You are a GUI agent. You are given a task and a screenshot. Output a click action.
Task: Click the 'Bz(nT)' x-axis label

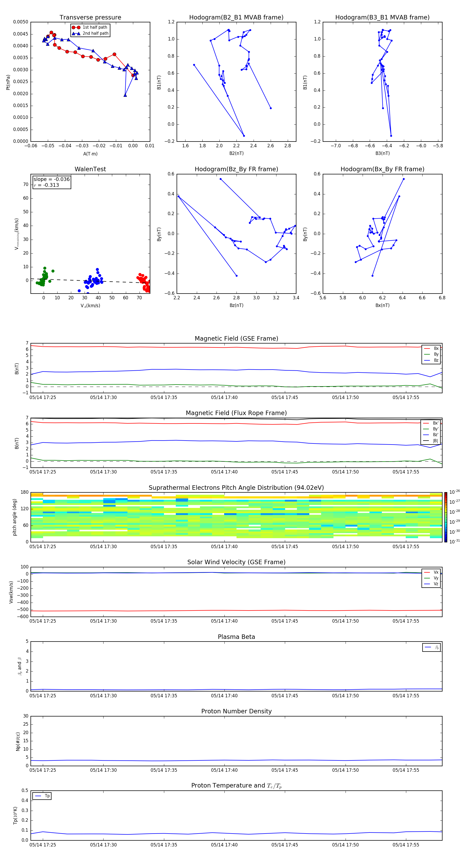point(236,305)
